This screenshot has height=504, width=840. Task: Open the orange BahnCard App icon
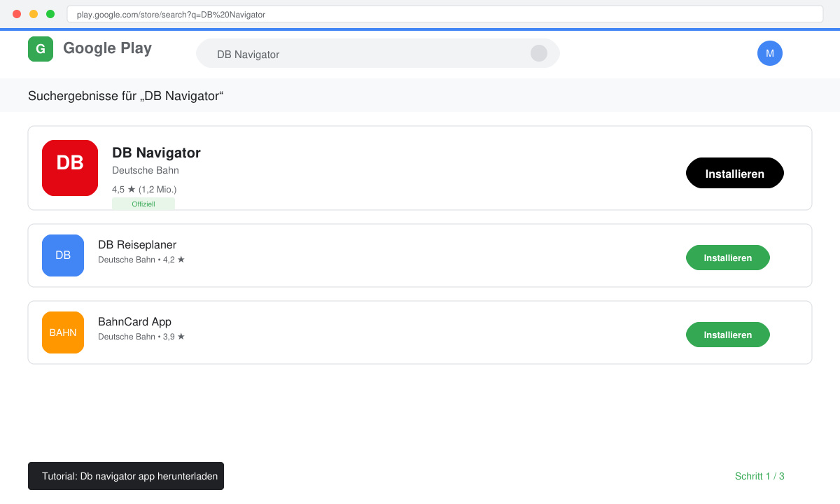point(63,332)
